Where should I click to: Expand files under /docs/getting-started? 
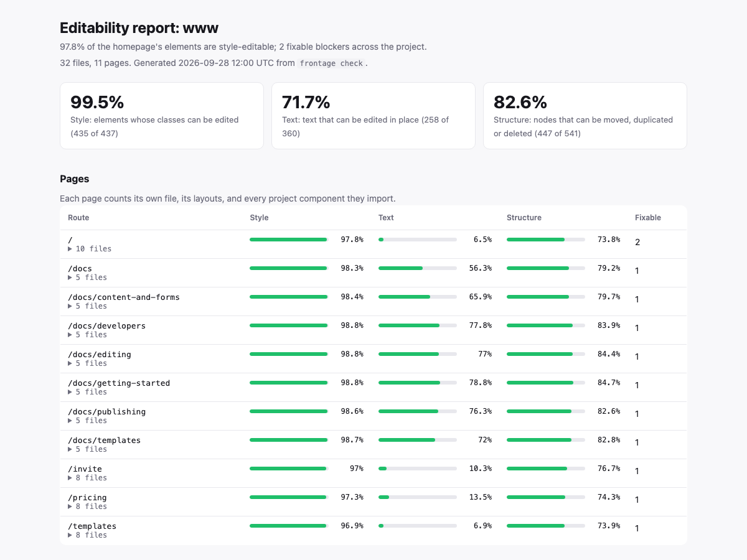click(87, 392)
